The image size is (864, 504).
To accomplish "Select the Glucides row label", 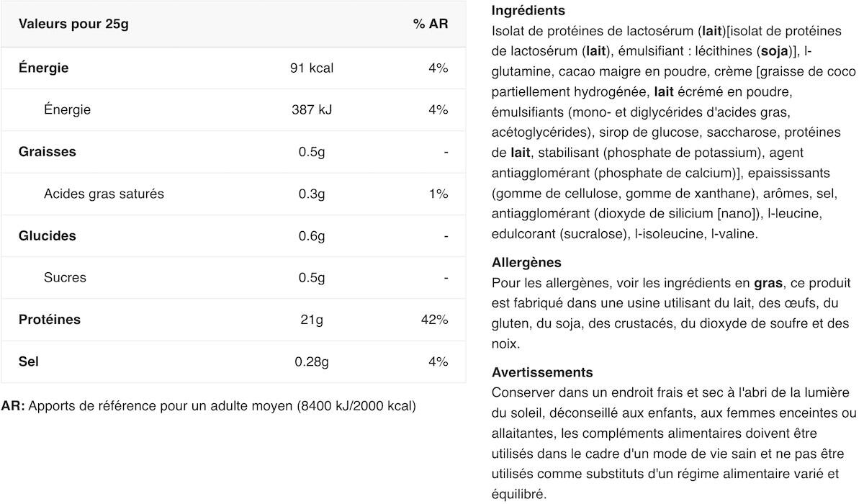I will [x=47, y=235].
